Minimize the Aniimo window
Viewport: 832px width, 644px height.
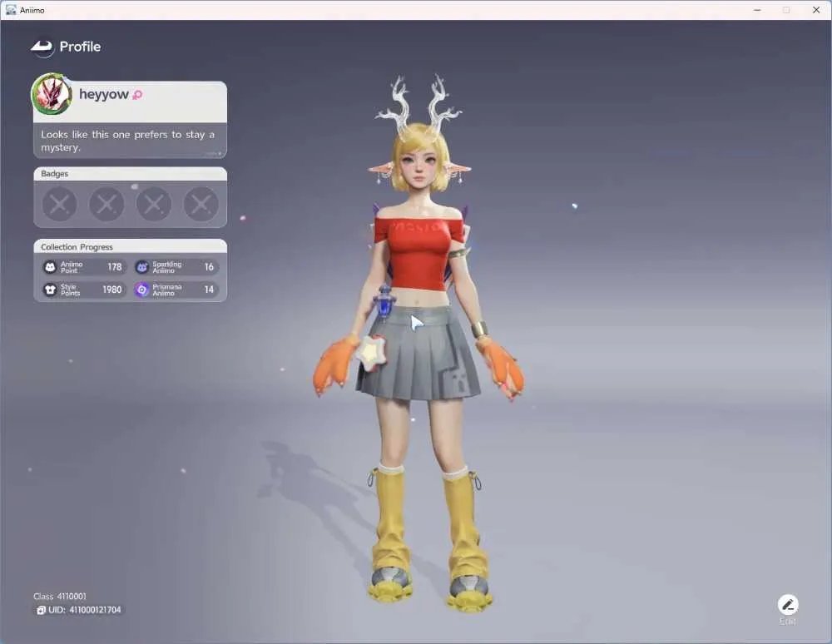coord(758,10)
